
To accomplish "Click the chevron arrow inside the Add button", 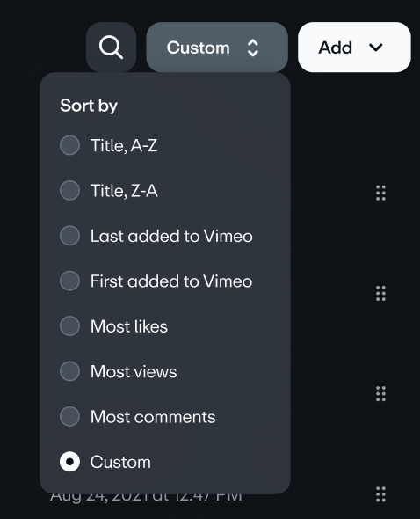I will 376,48.
